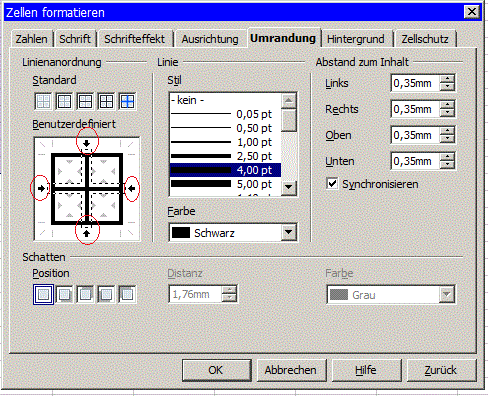Select the 4,00 pt line style
Screen dimensions: 488x396
225,170
